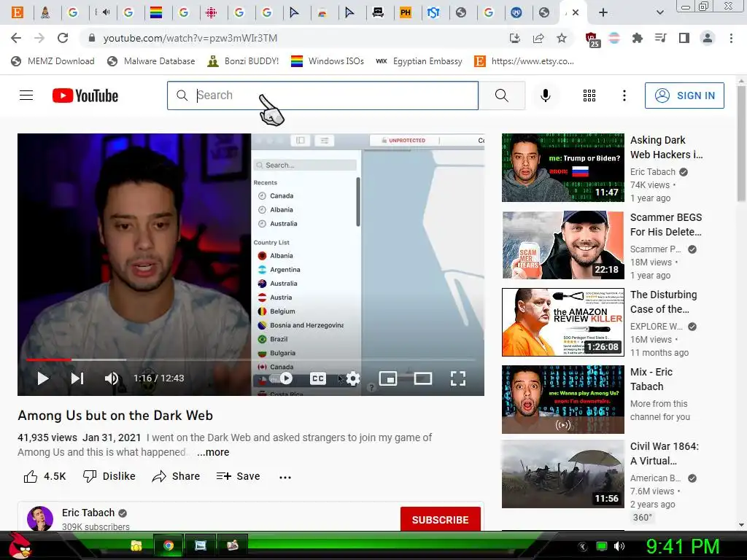Open taskbar file explorer folder
This screenshot has height=560, width=747.
pyautogui.click(x=136, y=545)
